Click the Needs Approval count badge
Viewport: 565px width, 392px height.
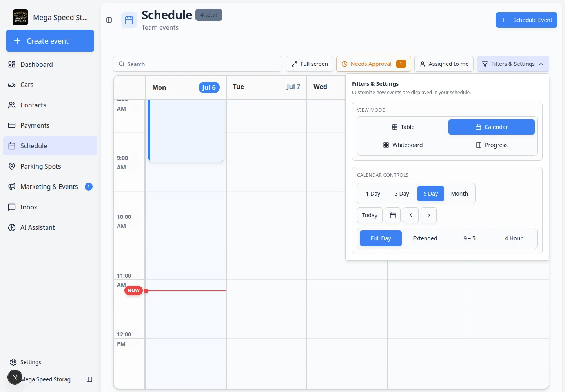[401, 64]
